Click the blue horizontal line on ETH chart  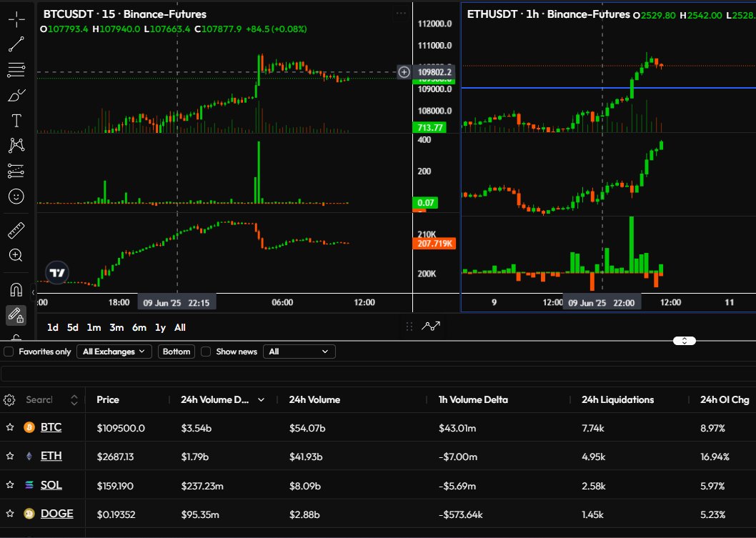[609, 88]
